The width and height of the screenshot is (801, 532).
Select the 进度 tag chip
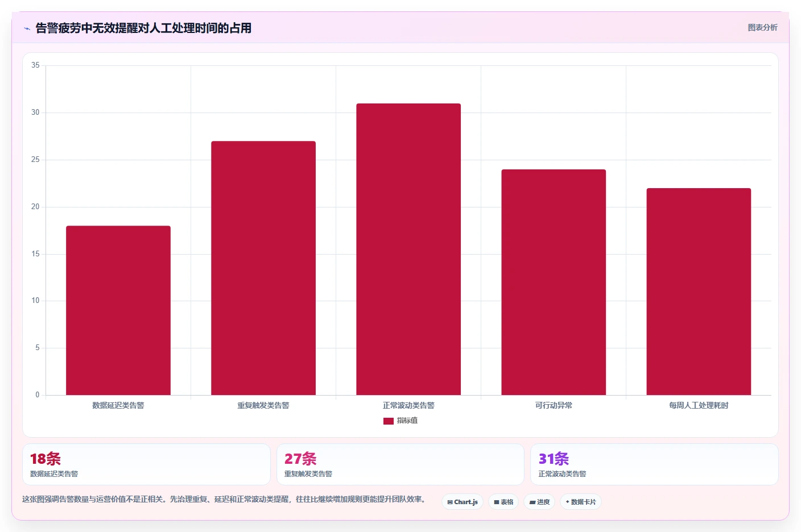pos(539,502)
